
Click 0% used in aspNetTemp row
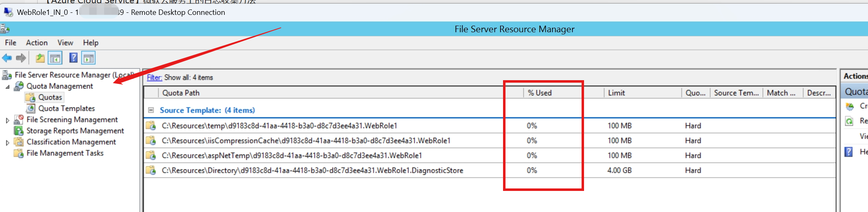[532, 155]
